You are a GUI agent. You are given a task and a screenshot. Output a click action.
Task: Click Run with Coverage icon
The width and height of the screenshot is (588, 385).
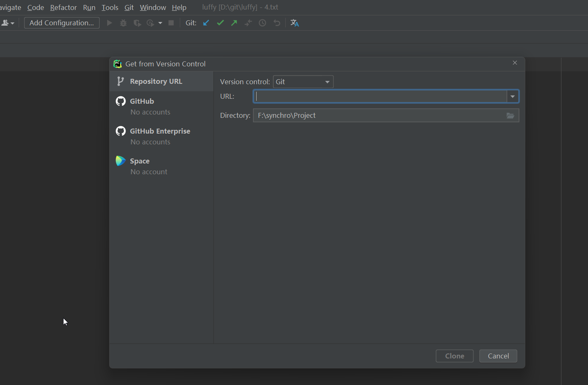tap(137, 23)
